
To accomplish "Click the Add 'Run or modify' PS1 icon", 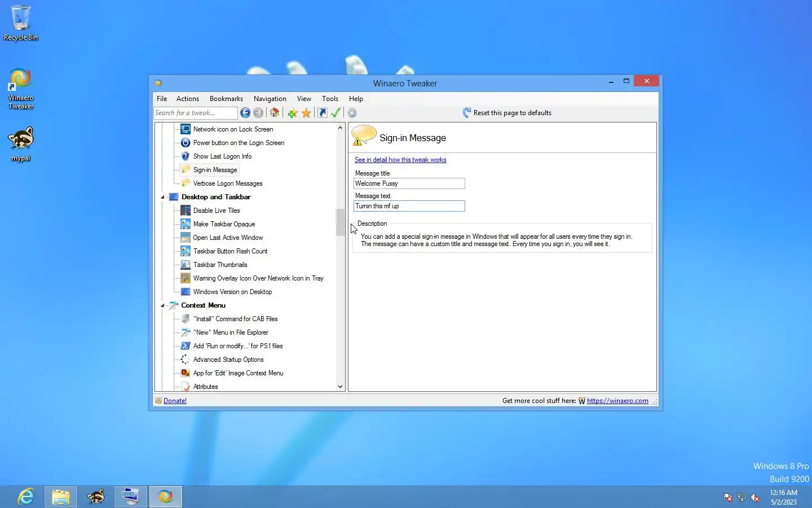I will pyautogui.click(x=186, y=346).
